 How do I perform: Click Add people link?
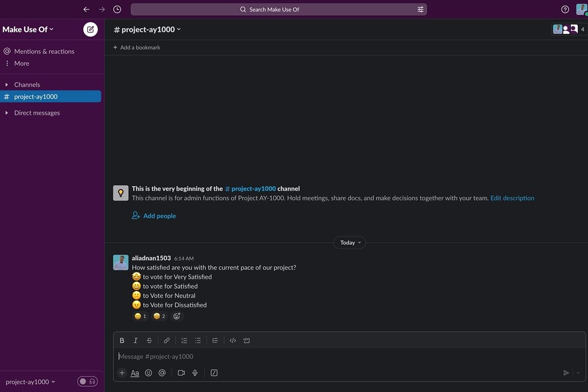click(154, 216)
